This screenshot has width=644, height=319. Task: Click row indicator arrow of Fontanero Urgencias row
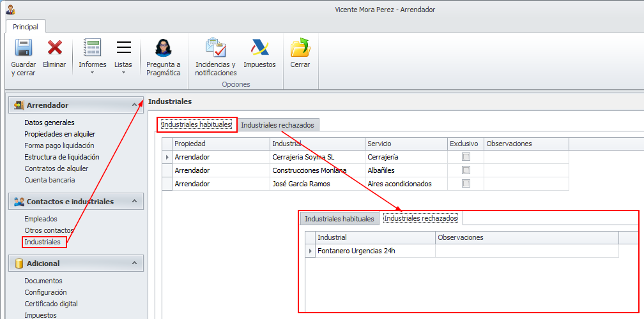(310, 251)
